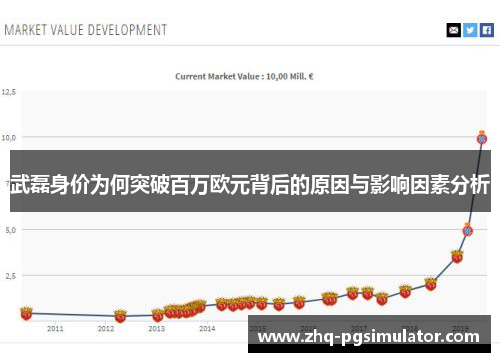This screenshot has width=500, height=362.
Task: Click the 5,0 axis label
Action: point(11,230)
